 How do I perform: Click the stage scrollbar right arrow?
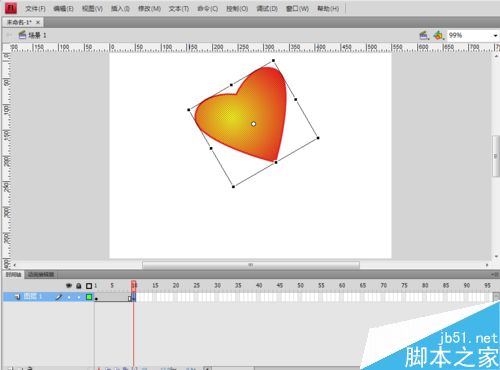[x=487, y=265]
